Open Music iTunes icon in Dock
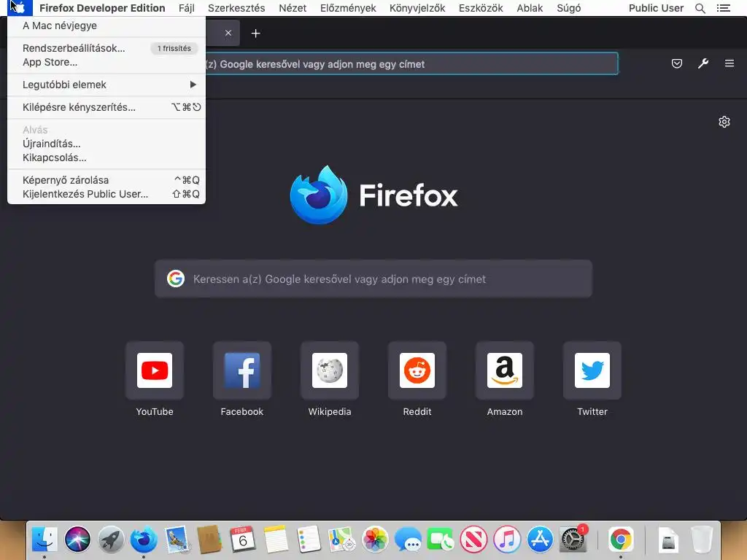Image resolution: width=747 pixels, height=560 pixels. (507, 540)
